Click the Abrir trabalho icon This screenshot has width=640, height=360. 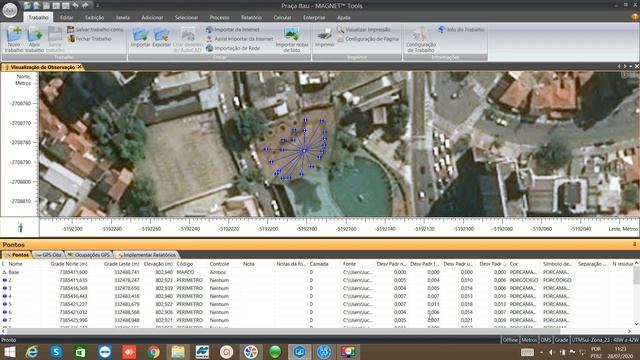pyautogui.click(x=34, y=39)
